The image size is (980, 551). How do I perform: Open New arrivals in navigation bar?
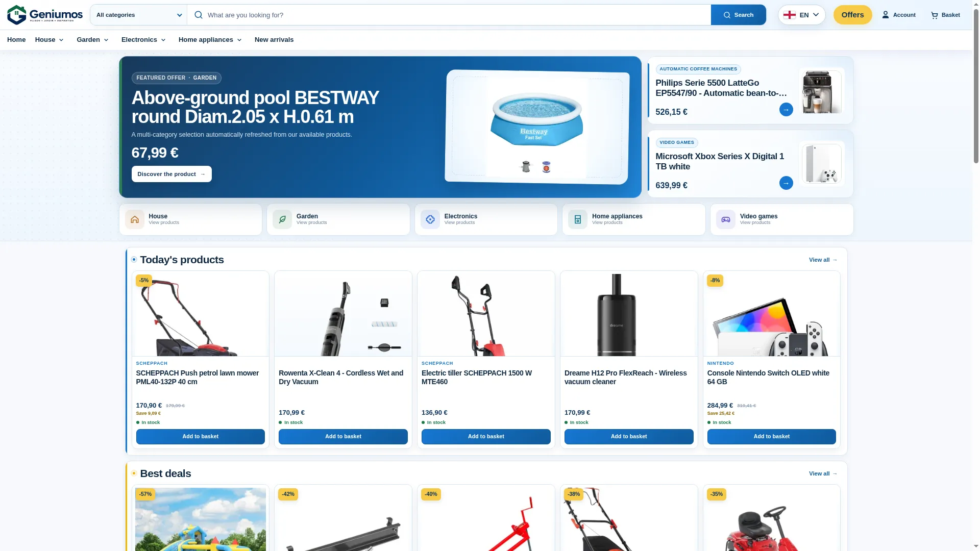[x=274, y=40]
